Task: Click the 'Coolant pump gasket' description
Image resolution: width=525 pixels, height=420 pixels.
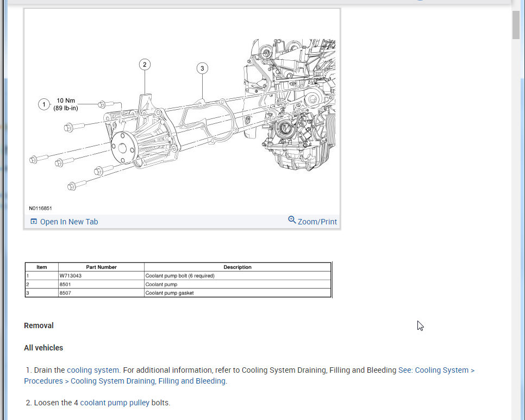Action: click(237, 293)
